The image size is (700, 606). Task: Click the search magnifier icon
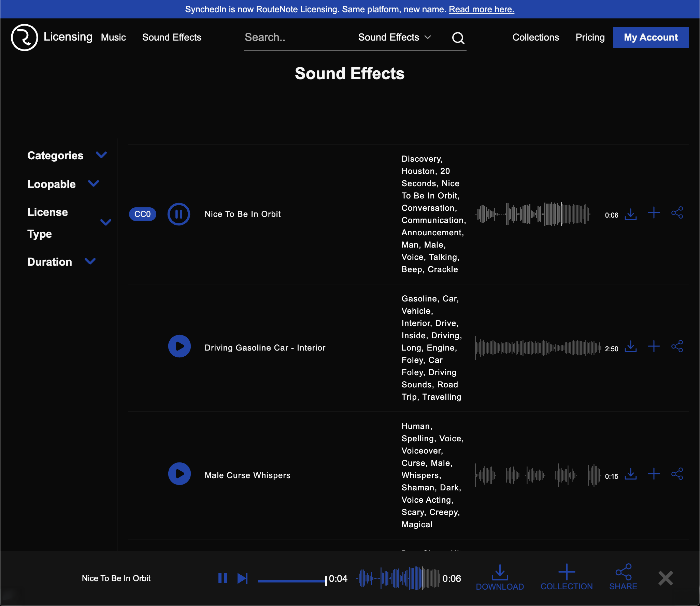458,38
